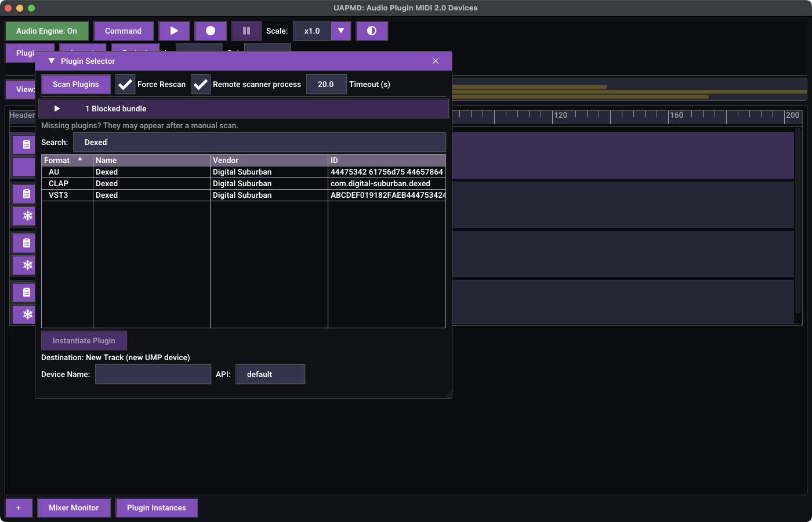The image size is (812, 522).
Task: Click into the Search field containing Dexed
Action: click(259, 142)
